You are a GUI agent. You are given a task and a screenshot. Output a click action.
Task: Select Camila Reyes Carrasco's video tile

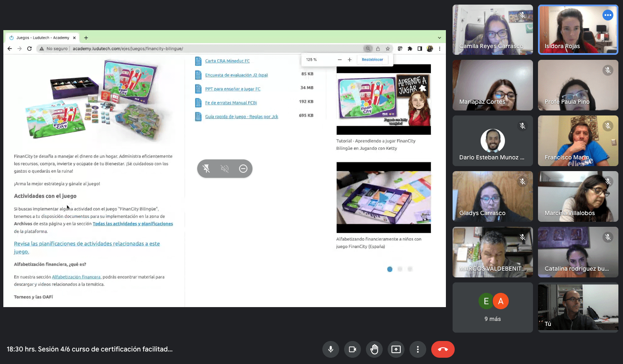[493, 30]
